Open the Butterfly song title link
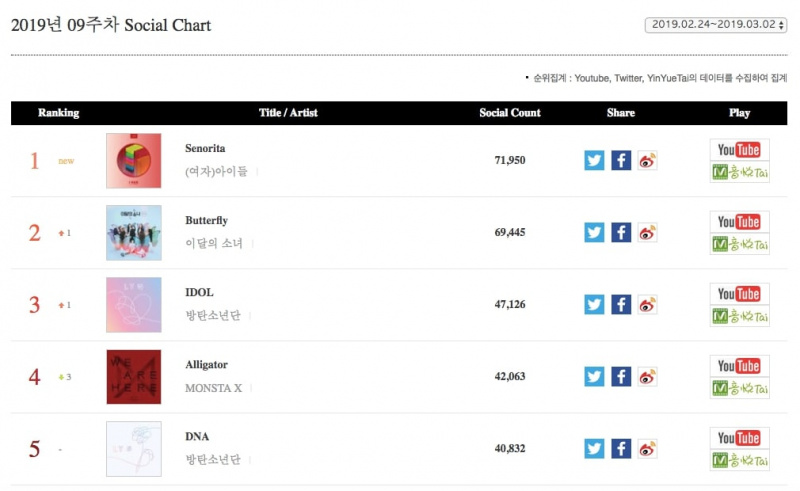 tap(206, 220)
